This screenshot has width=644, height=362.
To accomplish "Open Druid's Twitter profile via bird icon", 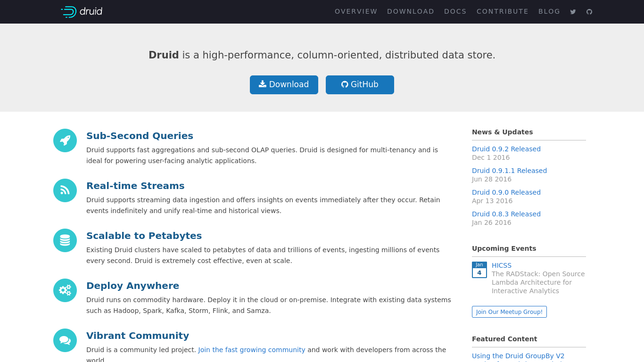I will tap(573, 11).
